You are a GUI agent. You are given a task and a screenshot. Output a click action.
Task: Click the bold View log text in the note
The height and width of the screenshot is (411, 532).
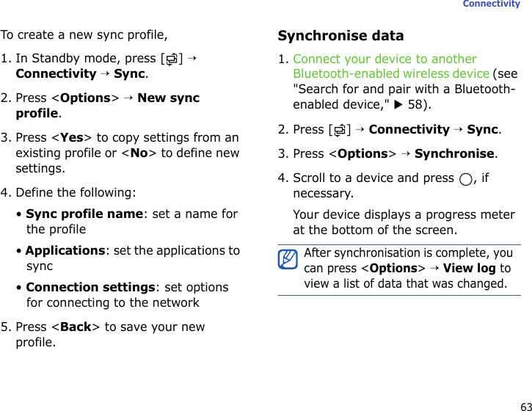point(469,269)
